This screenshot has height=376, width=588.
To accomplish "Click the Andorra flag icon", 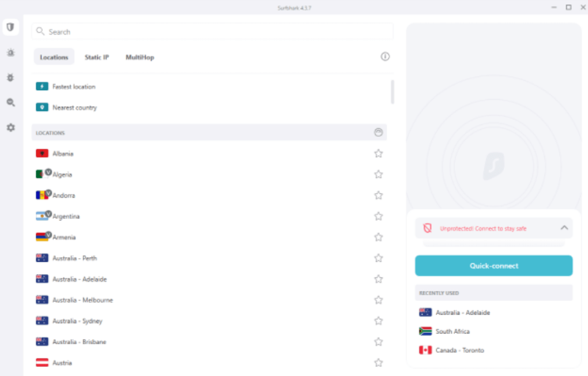I will tap(41, 196).
